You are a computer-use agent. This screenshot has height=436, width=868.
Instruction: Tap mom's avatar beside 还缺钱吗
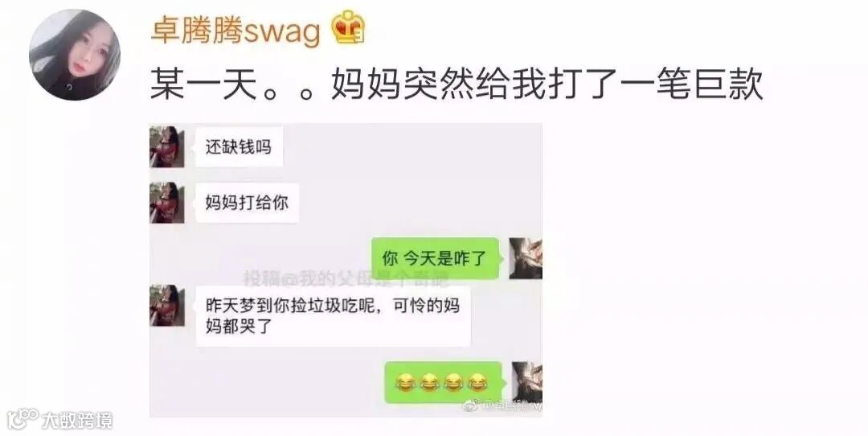coord(167,147)
